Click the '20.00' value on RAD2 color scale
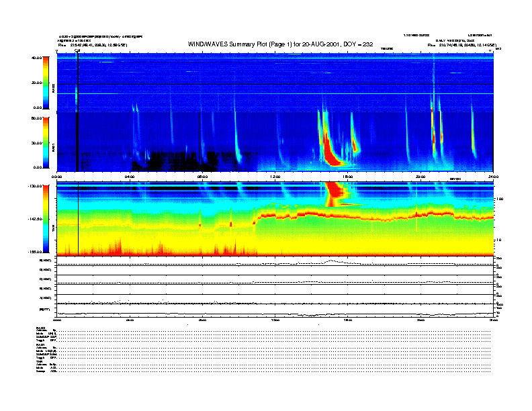 (37, 83)
